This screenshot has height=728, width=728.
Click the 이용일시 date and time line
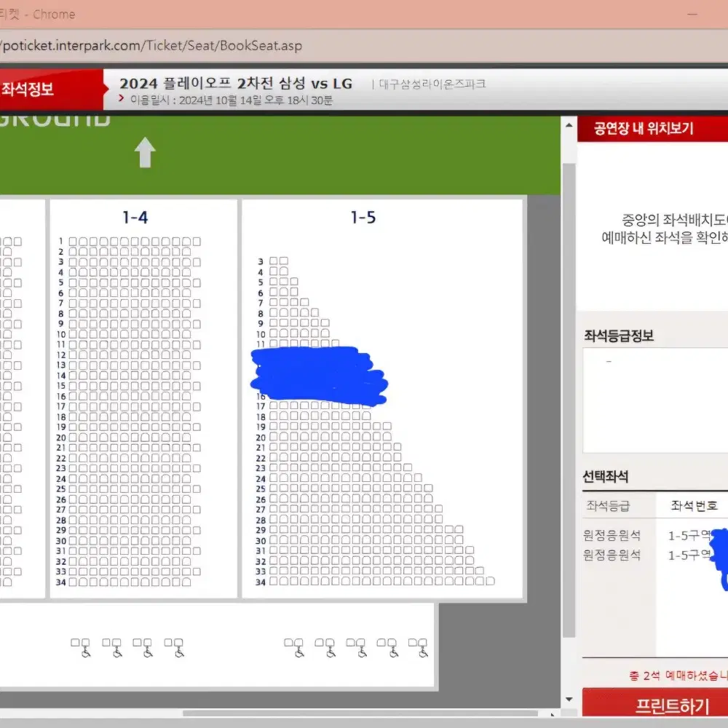click(232, 100)
